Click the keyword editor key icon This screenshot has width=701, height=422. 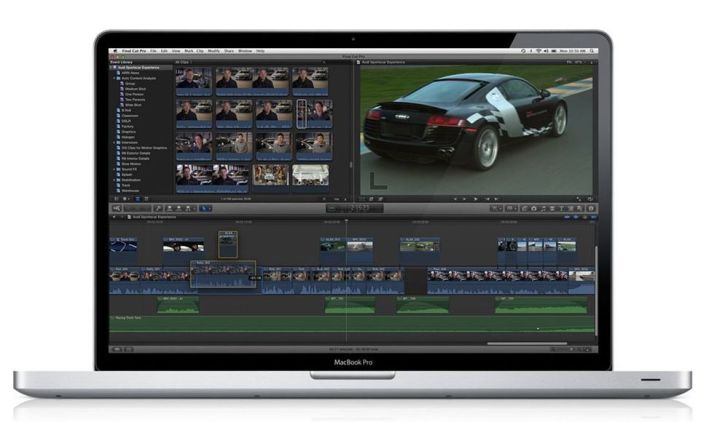tap(158, 208)
